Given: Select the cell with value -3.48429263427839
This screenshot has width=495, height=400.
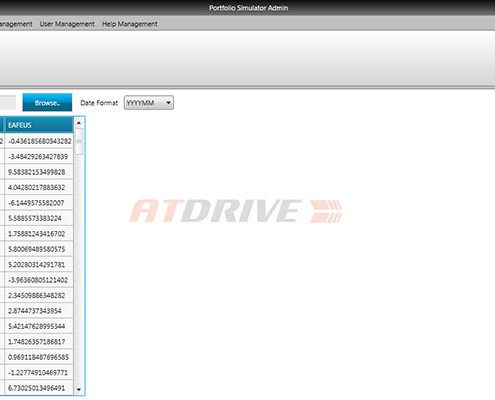Looking at the screenshot, I should point(39,156).
